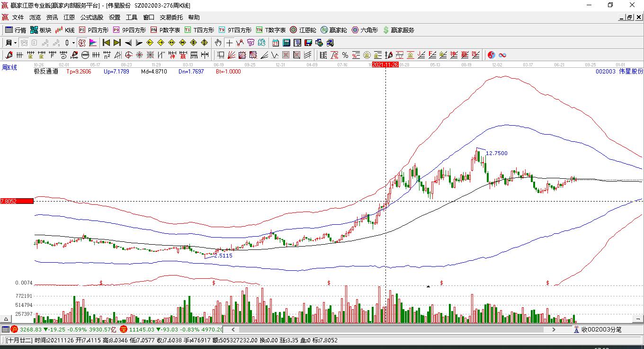
Task: Open the 交易委托 menu
Action: pos(171,18)
